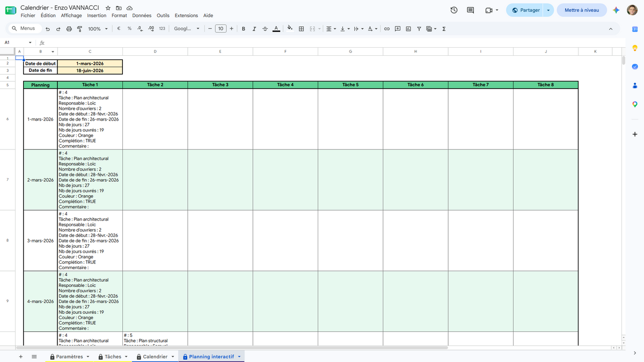
Task: Open the Extensions menu
Action: pyautogui.click(x=186, y=16)
